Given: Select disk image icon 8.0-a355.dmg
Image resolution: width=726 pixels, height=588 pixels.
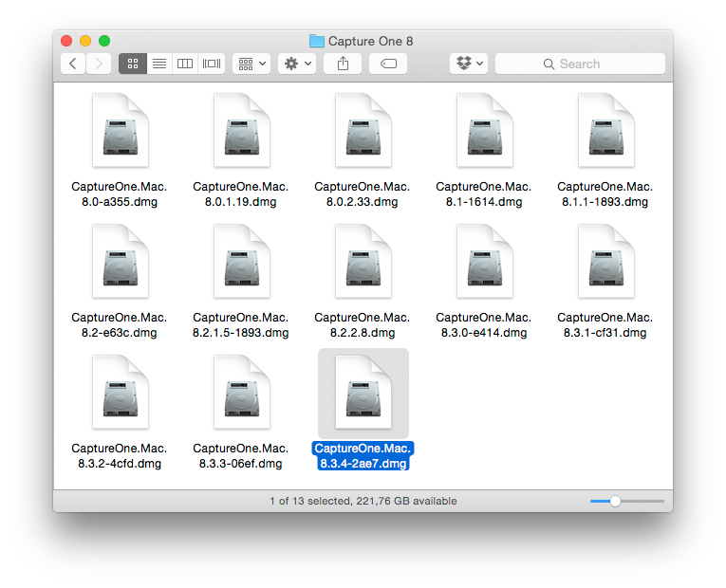Looking at the screenshot, I should coord(121,131).
